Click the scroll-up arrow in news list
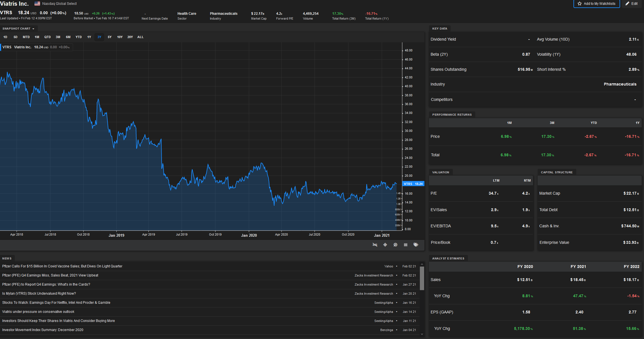The height and width of the screenshot is (339, 644). pos(422,265)
